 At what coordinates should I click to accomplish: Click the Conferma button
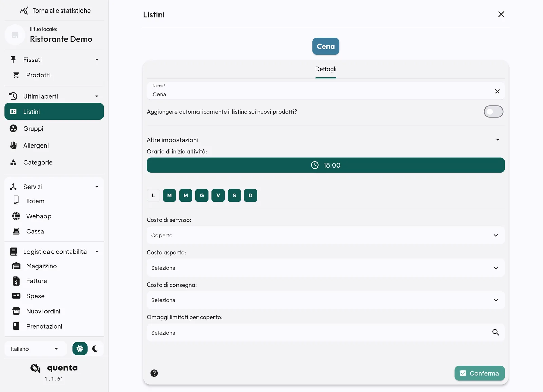coord(480,373)
